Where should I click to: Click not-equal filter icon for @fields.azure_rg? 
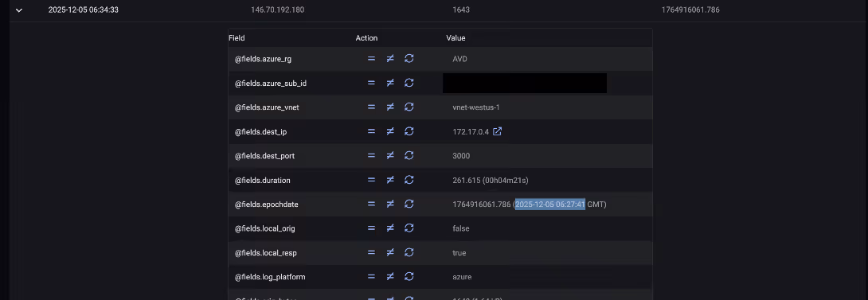point(390,59)
